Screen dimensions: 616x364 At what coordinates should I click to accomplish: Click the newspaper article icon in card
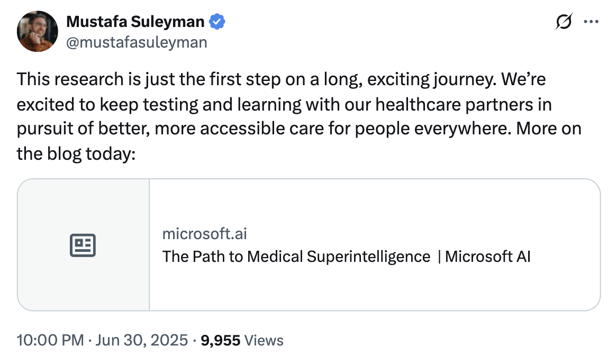tap(83, 245)
